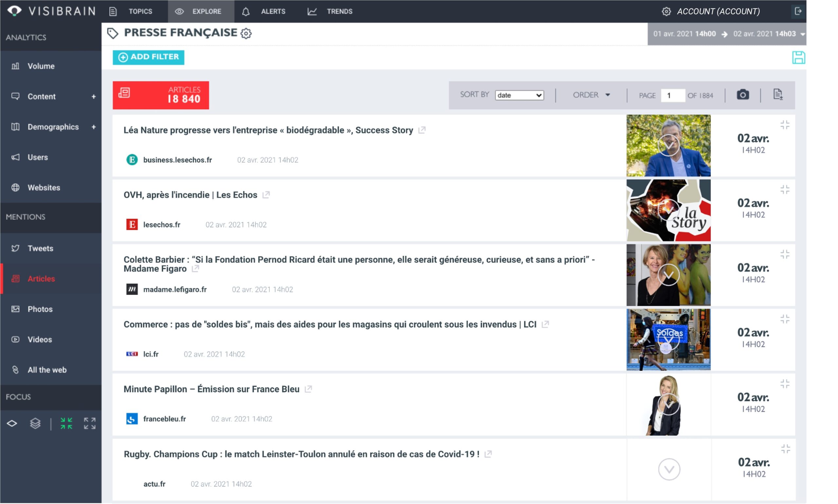The image size is (838, 504).
Task: Open Léa Nature article title
Action: point(268,130)
